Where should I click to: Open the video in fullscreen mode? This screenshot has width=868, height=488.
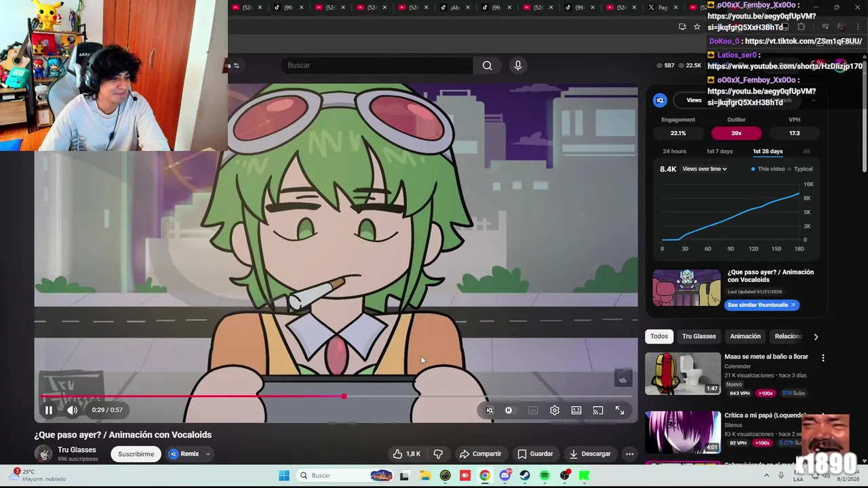coord(620,410)
